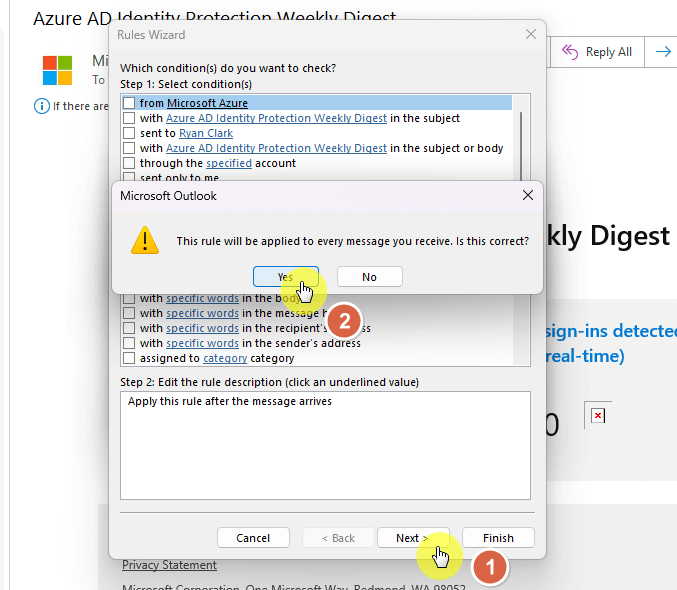Close the Microsoft Outlook warning dialog

pos(528,195)
